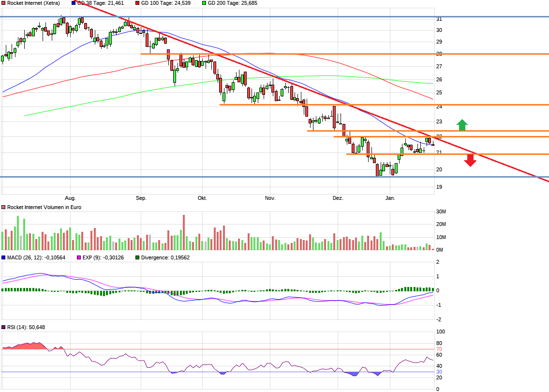Click the Aug. axis label
Viewport: 549px width, 392px height.
coord(70,198)
